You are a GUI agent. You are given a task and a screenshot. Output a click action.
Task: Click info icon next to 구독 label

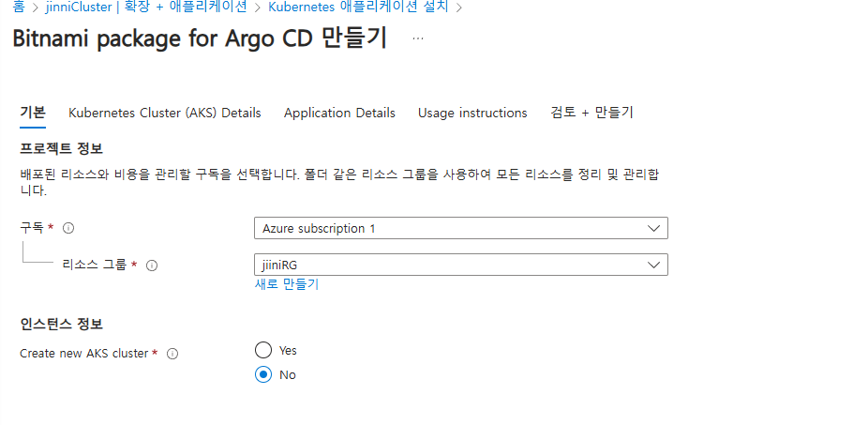pyautogui.click(x=68, y=228)
